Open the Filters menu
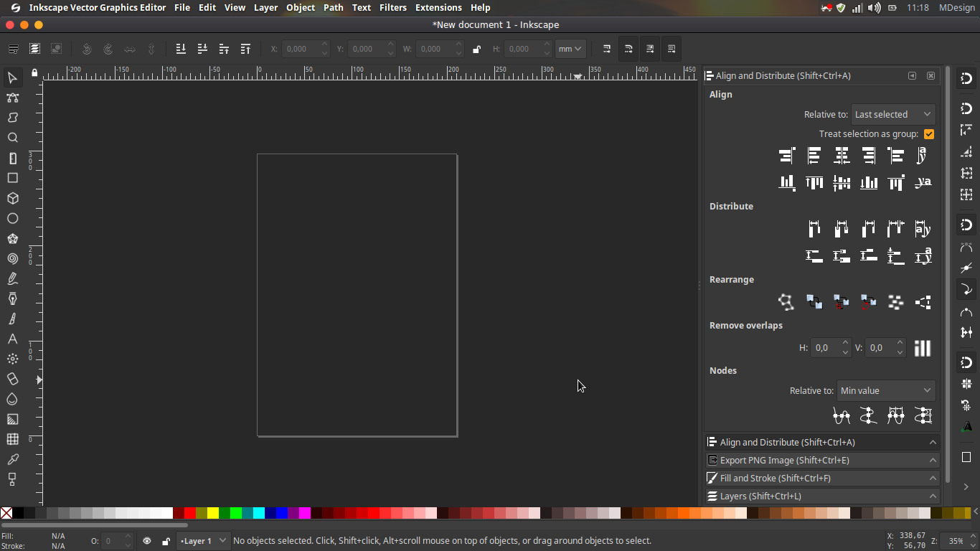 point(393,7)
